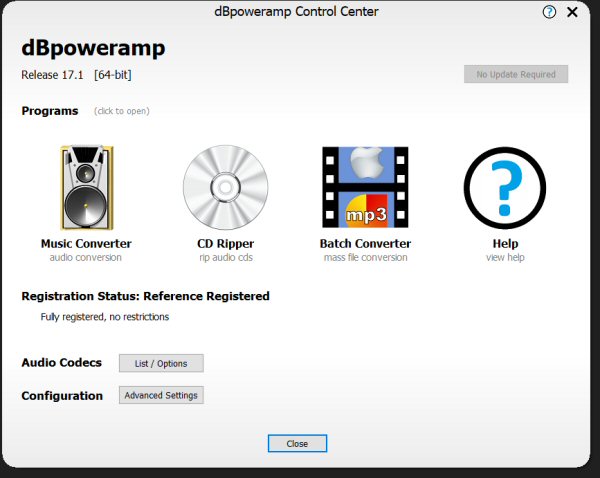Open Advanced Settings configuration
This screenshot has height=478, width=600.
[x=161, y=395]
